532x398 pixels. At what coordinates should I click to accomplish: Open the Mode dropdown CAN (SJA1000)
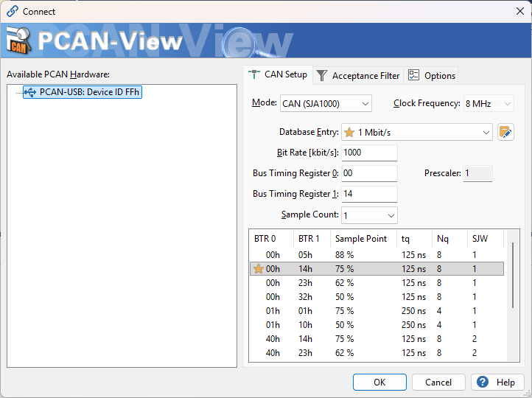coord(326,103)
